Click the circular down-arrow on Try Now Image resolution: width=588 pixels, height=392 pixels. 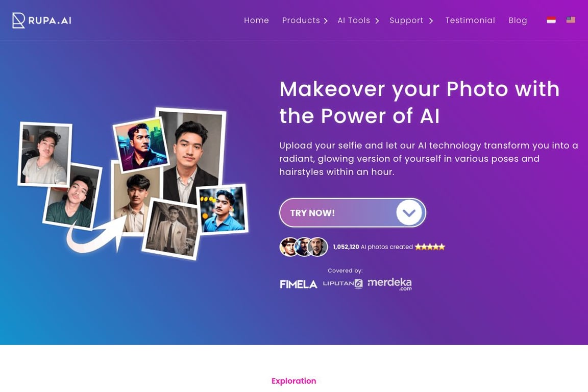409,213
